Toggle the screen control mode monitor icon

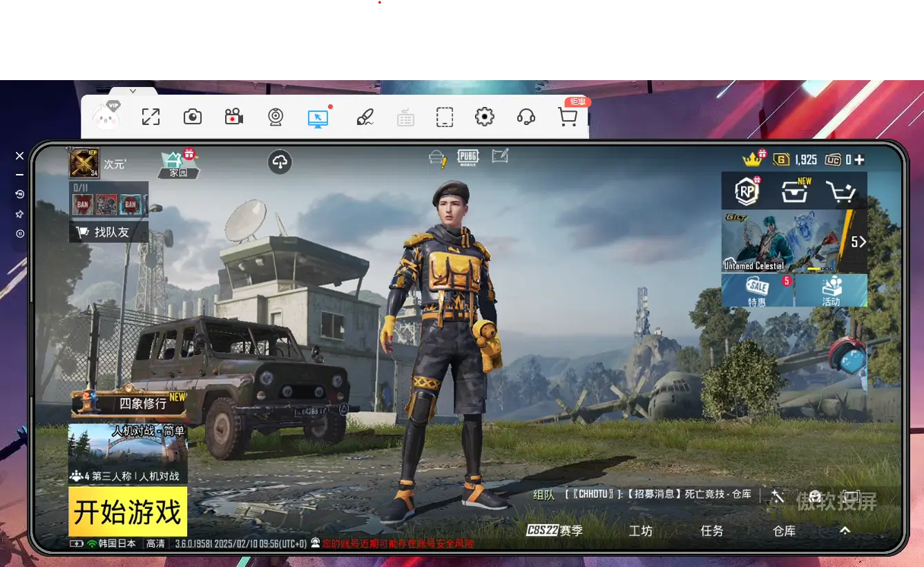pos(318,117)
